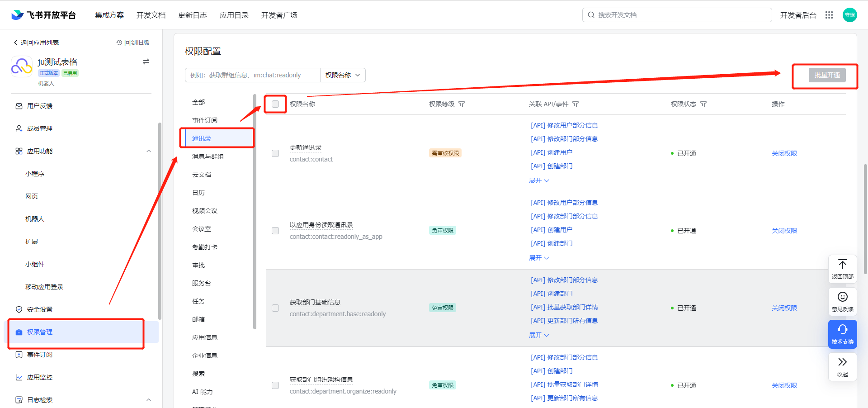Click 关闭权限 for 以应用身份读取通讯录

click(784, 231)
